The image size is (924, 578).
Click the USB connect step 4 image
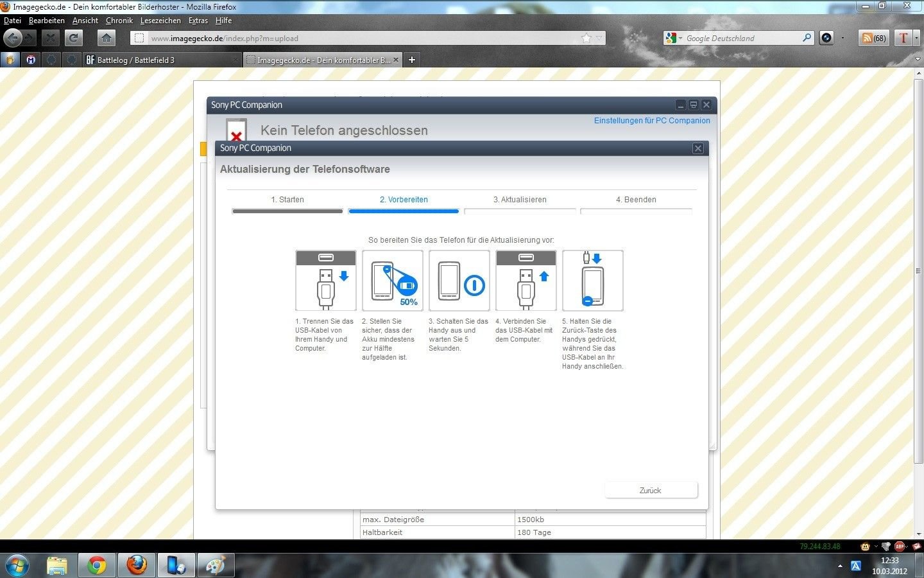(x=526, y=281)
